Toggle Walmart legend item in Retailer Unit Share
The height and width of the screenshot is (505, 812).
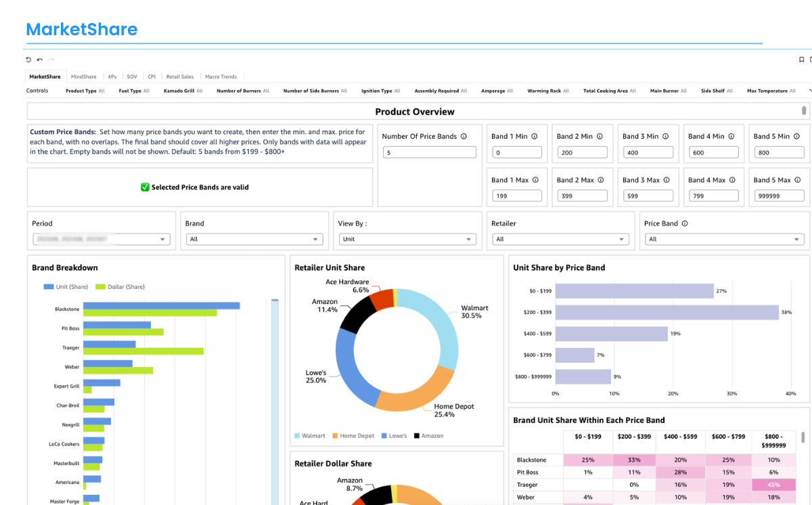pyautogui.click(x=309, y=436)
